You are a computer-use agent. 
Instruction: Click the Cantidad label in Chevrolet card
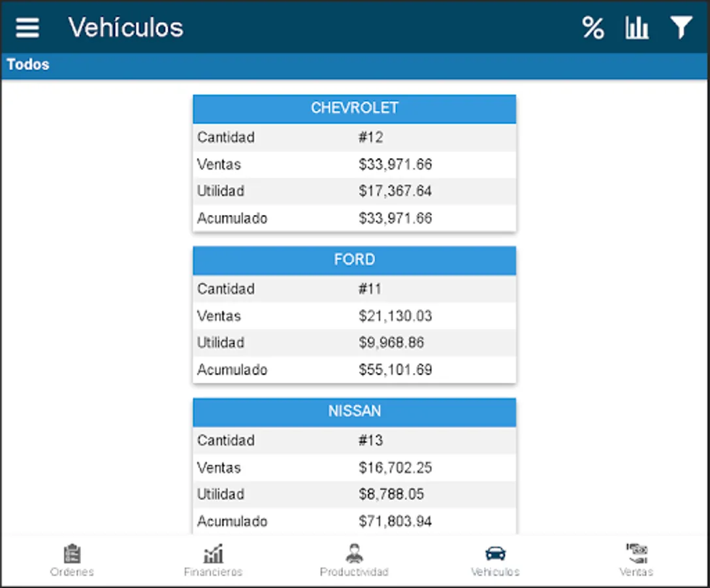tap(225, 137)
